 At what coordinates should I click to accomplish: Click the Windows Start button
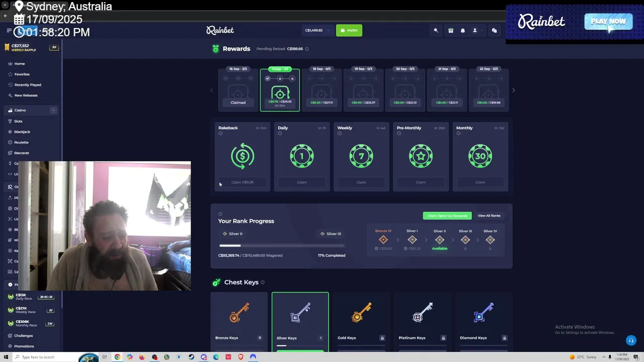pyautogui.click(x=6, y=357)
